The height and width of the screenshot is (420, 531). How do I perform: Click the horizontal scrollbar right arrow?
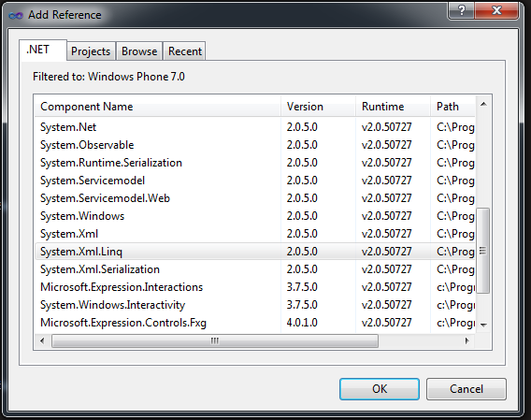tap(467, 340)
